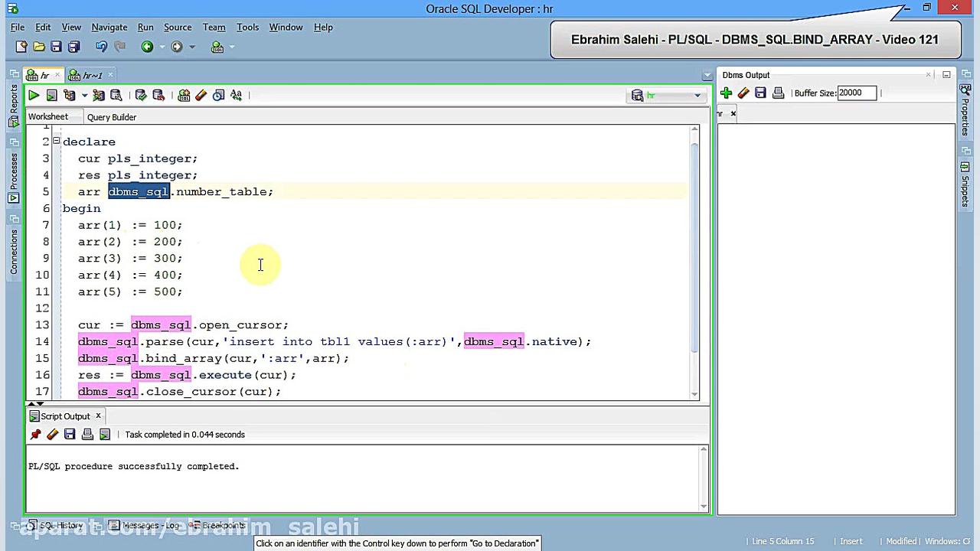This screenshot has width=980, height=551.
Task: Show the Breakpoints panel
Action: 224,525
